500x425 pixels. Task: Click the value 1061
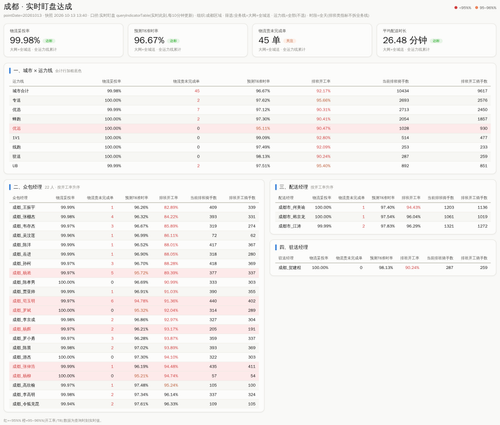point(449,217)
